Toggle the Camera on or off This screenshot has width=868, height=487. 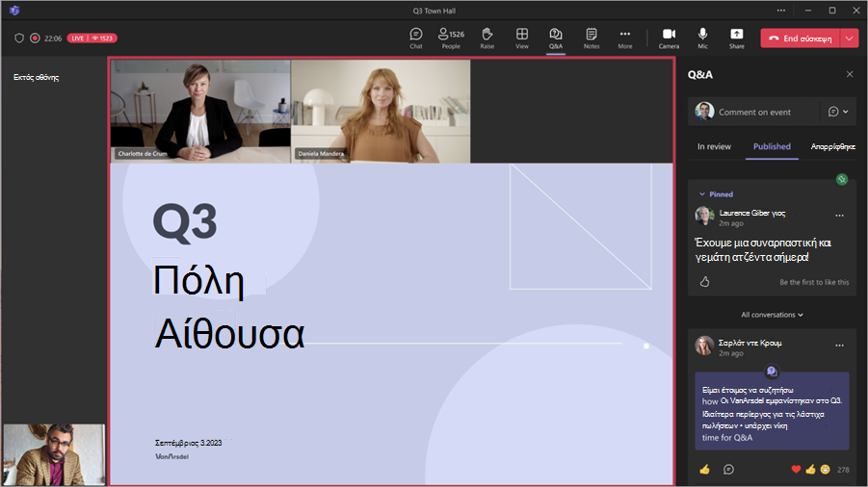tap(669, 38)
